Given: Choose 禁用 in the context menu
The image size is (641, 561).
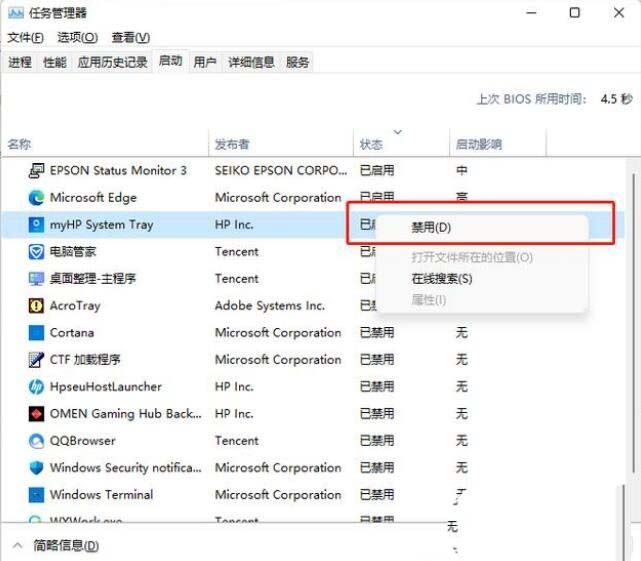Looking at the screenshot, I should [x=431, y=228].
